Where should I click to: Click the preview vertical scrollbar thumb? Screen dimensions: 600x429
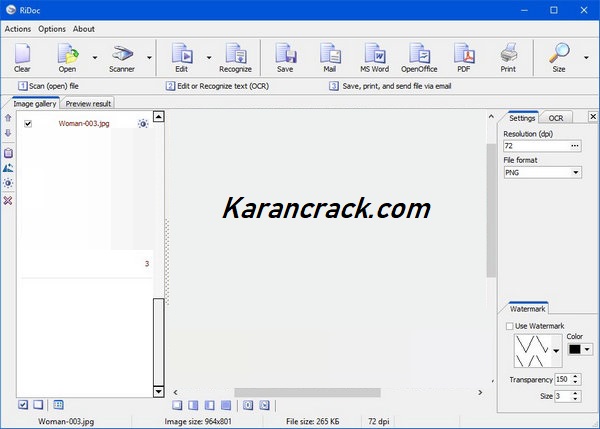[491, 210]
